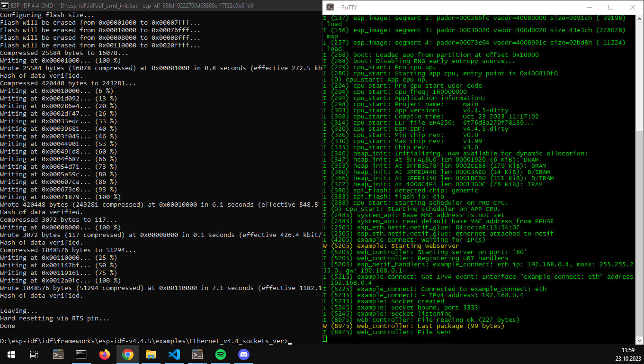Open Spotify from the taskbar

point(220,354)
